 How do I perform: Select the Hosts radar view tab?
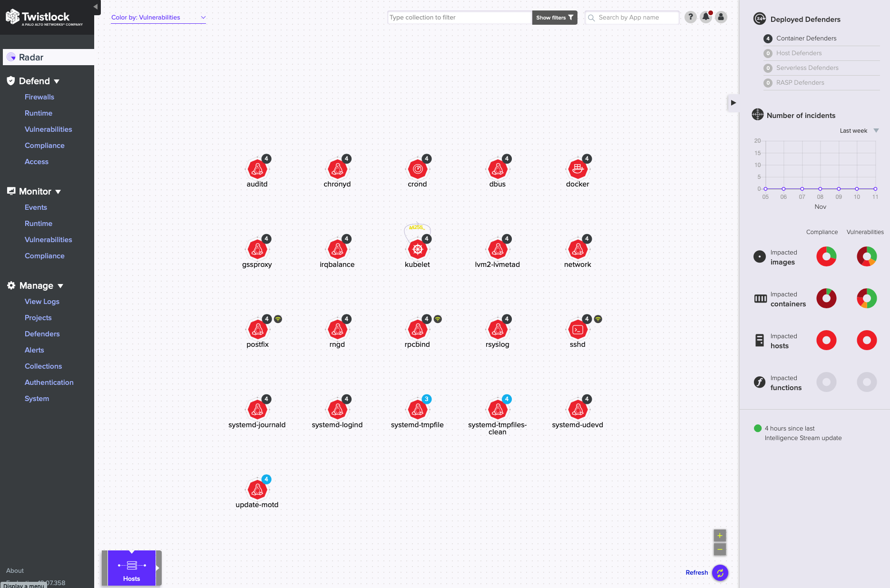[x=131, y=568]
